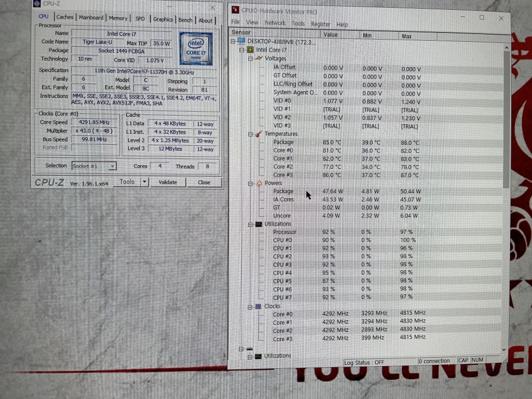
Task: Click the scrollbar up arrow in HWMonitor
Action: tap(507, 48)
